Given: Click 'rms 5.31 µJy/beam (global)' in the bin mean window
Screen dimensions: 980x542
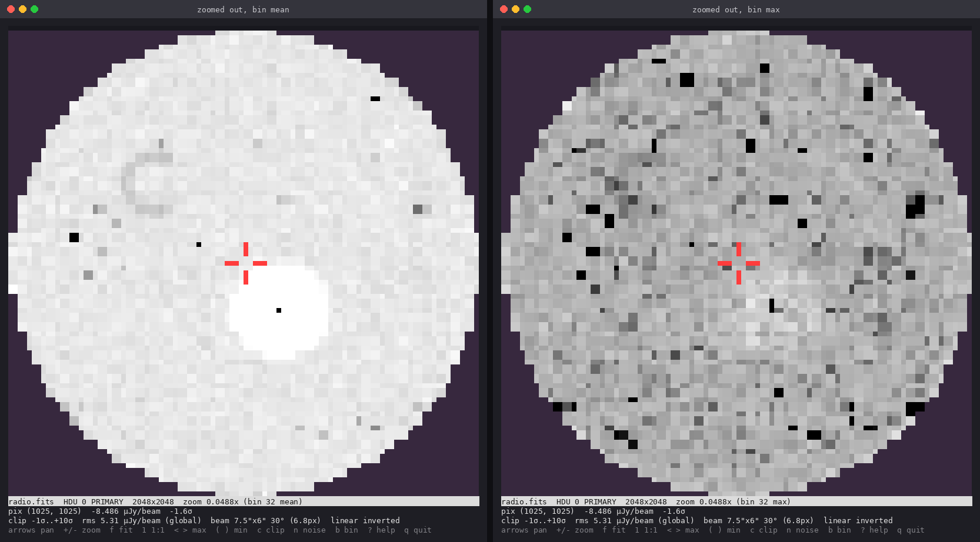Looking at the screenshot, I should (x=142, y=521).
